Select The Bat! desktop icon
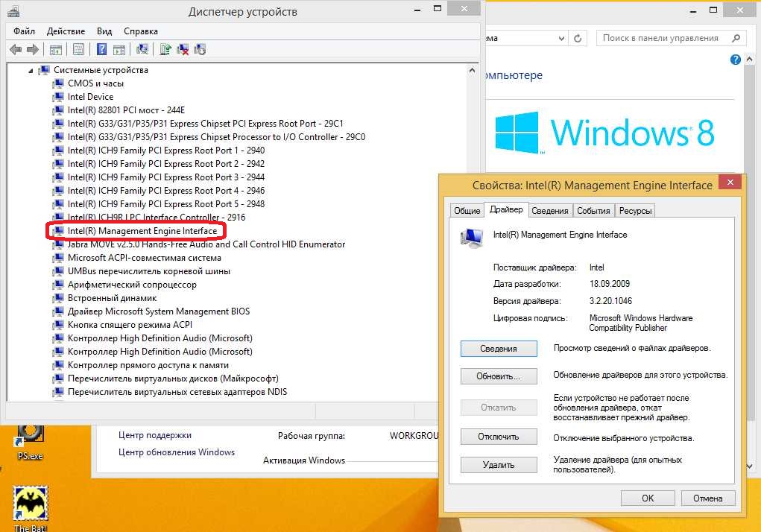 (31, 508)
